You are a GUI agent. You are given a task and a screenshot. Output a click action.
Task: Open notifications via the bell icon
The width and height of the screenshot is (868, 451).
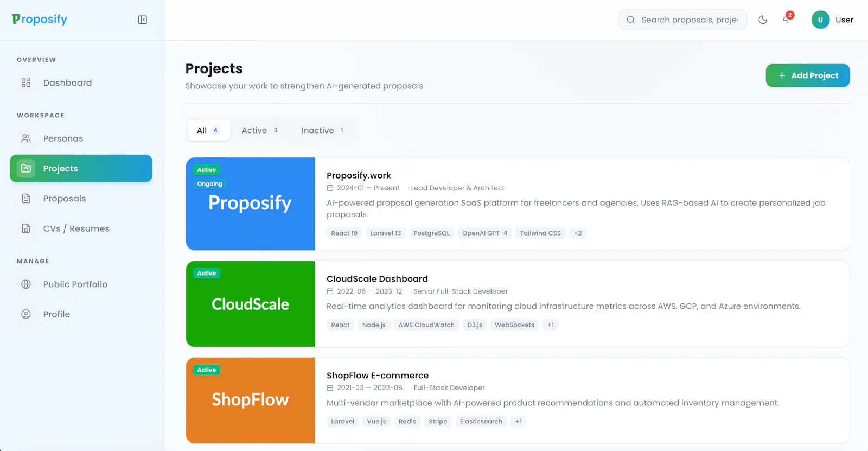[x=787, y=20]
